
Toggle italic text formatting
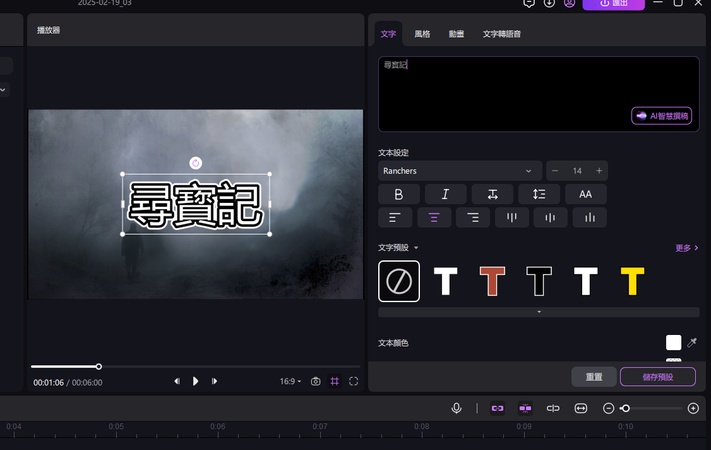(x=445, y=194)
